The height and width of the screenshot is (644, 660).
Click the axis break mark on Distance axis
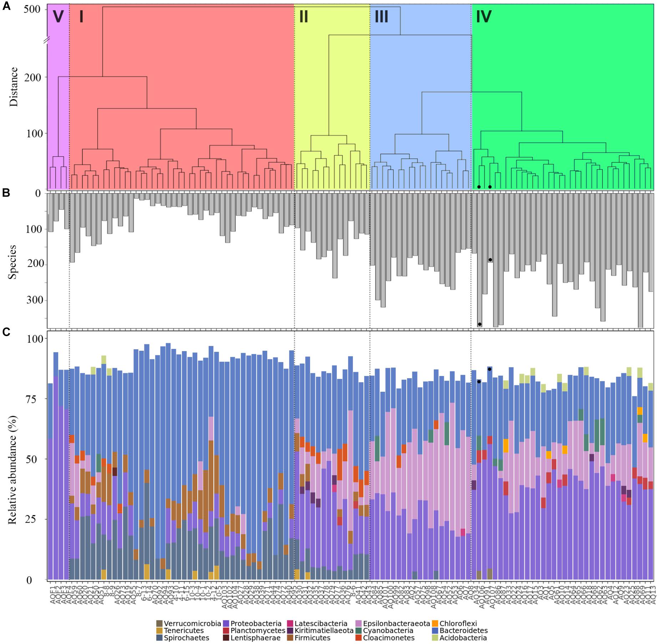(46, 41)
